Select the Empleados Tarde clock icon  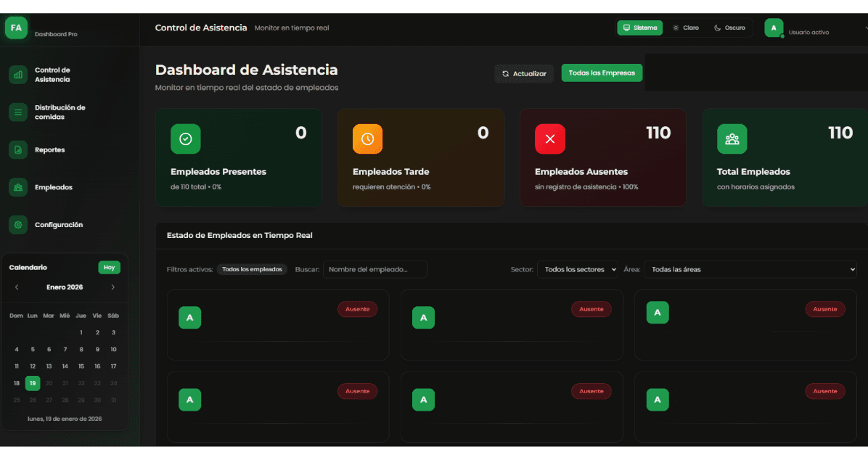(368, 139)
